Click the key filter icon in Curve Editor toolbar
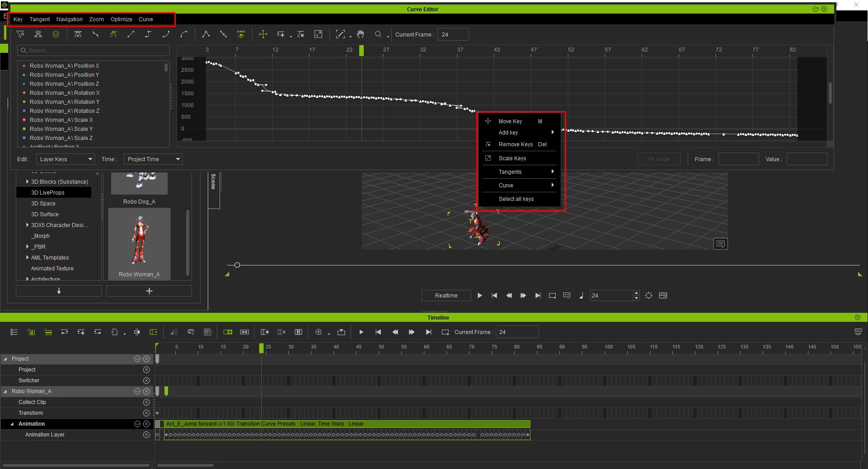Image resolution: width=868 pixels, height=469 pixels. [20, 34]
